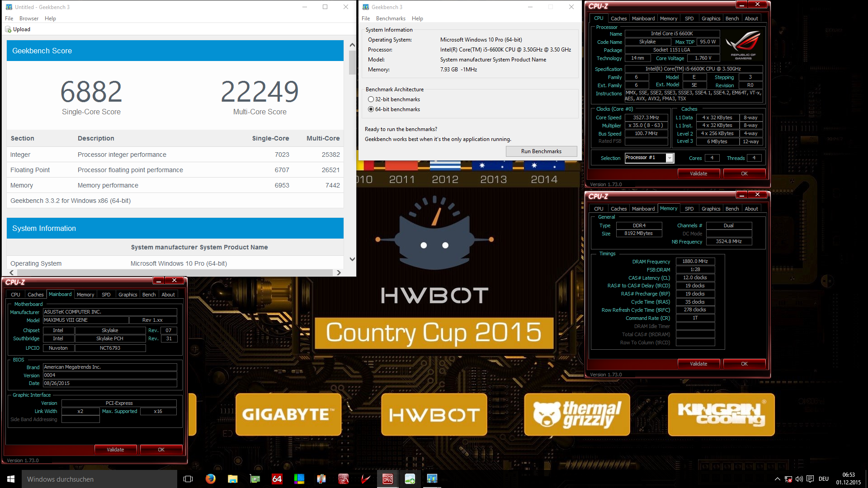
Task: Click the Republic of Gamers logo in CPU-Z
Action: pyautogui.click(x=743, y=45)
